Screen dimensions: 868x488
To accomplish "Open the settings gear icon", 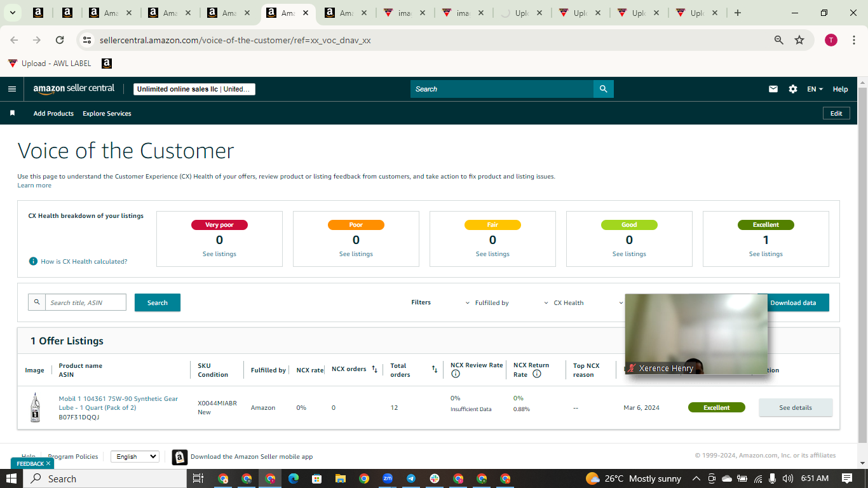I will click(793, 89).
